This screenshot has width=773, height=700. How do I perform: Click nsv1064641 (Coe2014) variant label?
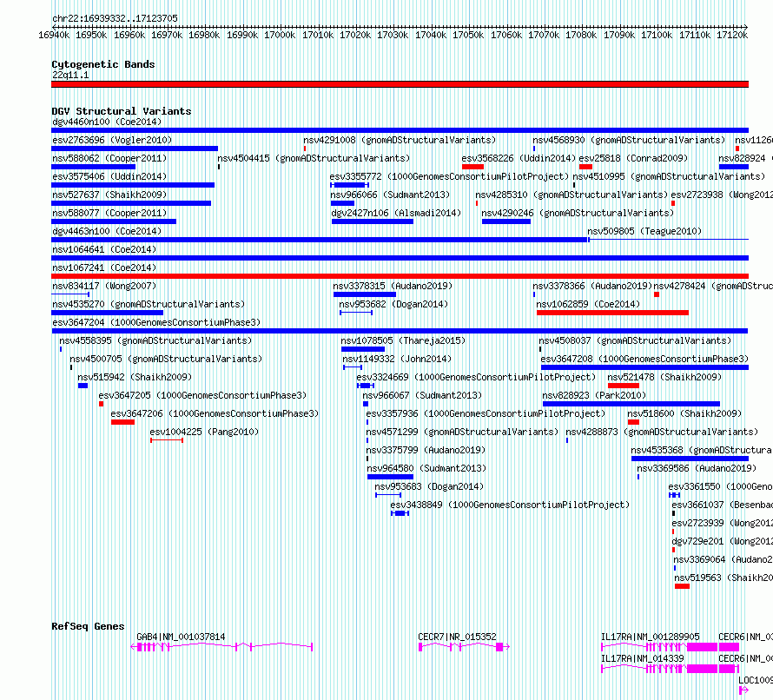(104, 249)
